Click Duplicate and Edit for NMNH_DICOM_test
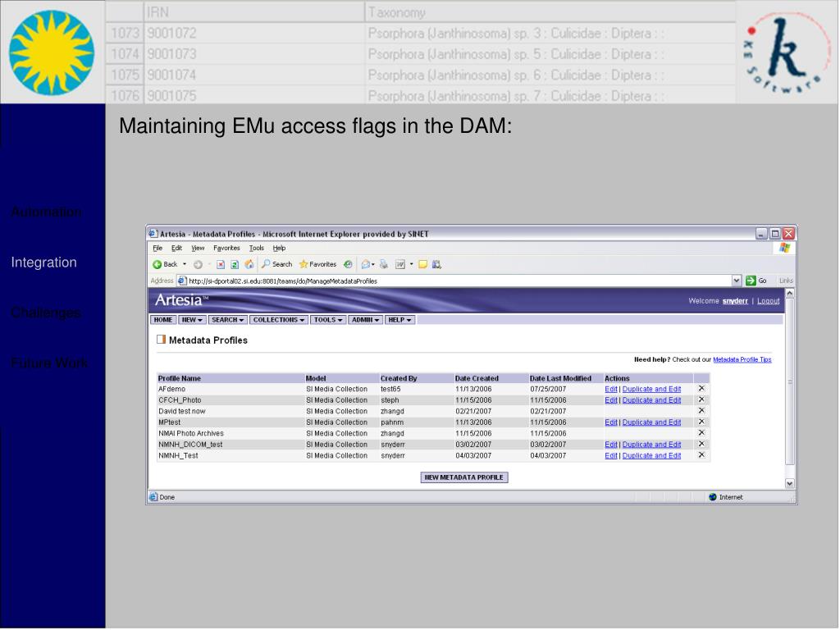Screen dimensions: 840x630 click(652, 445)
